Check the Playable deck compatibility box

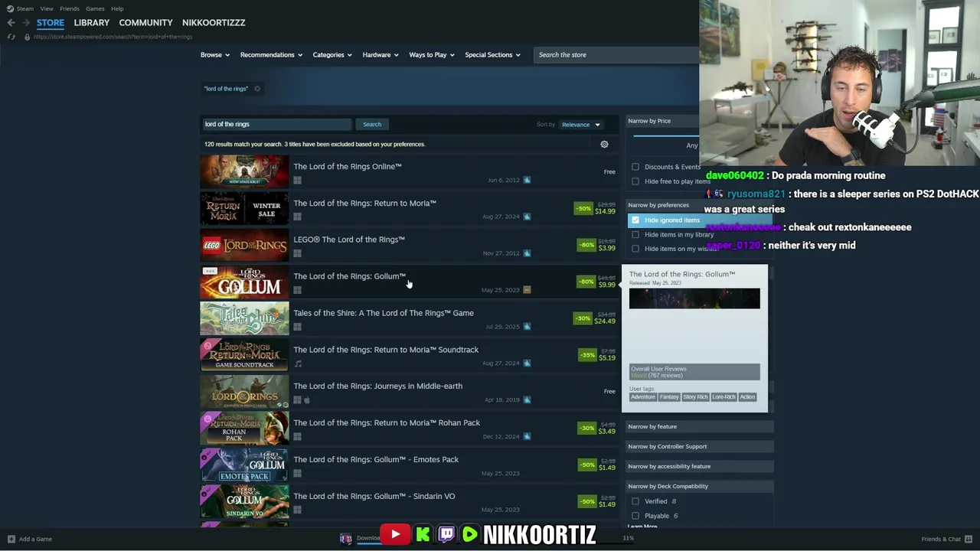coord(635,516)
